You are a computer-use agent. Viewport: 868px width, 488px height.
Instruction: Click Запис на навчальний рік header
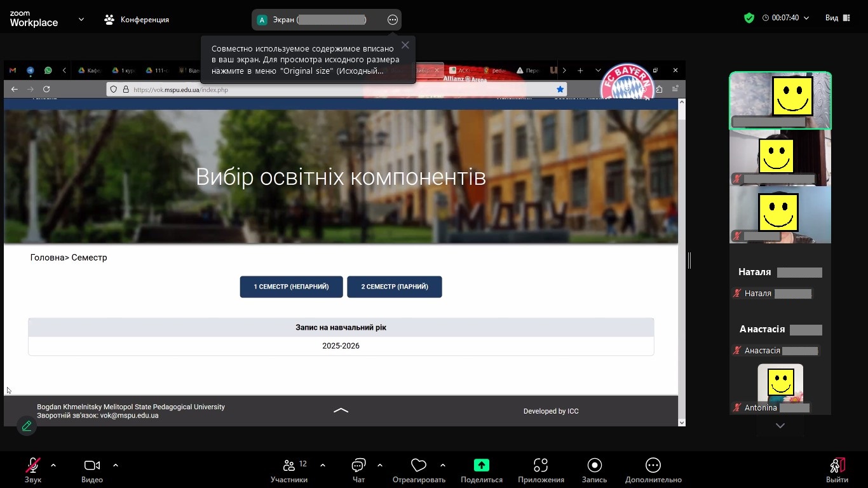tap(341, 327)
